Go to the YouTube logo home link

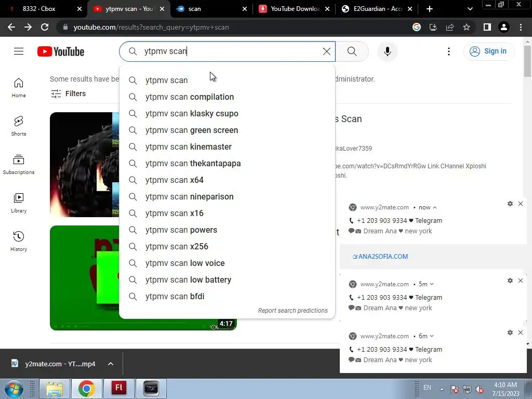click(61, 51)
